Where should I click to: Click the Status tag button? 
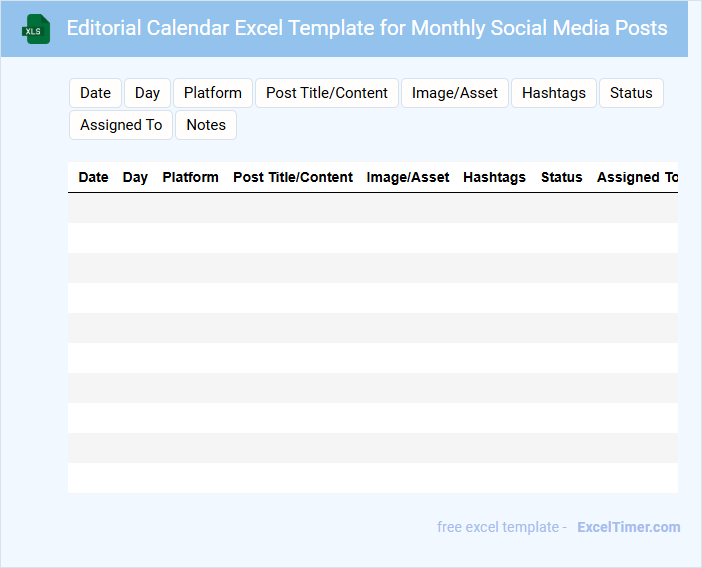[x=630, y=93]
